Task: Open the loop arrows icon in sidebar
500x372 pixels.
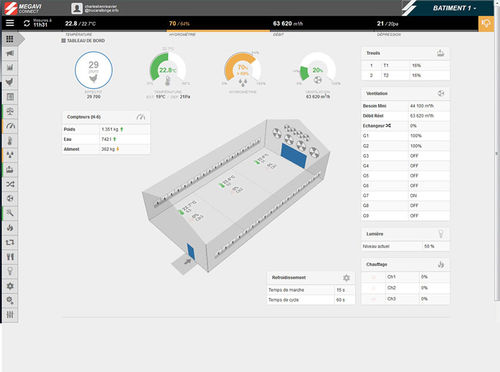Action: tap(10, 242)
